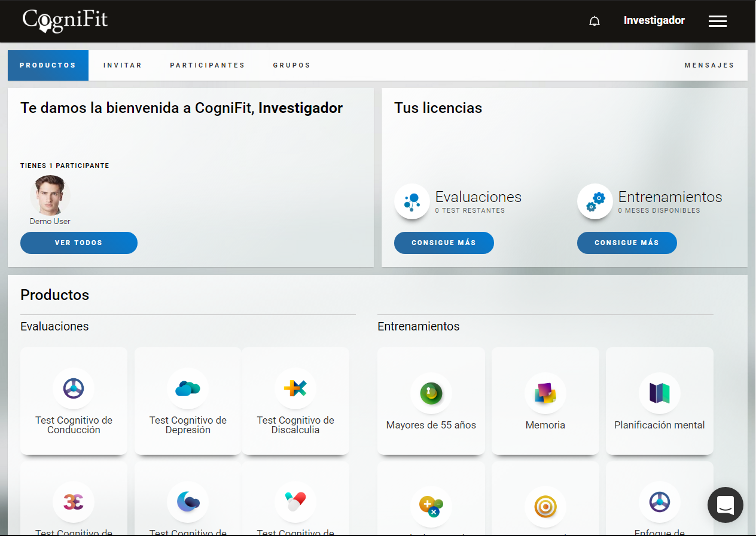This screenshot has height=536, width=756.
Task: Click the reversed-letters 3E assessment icon
Action: pyautogui.click(x=74, y=502)
